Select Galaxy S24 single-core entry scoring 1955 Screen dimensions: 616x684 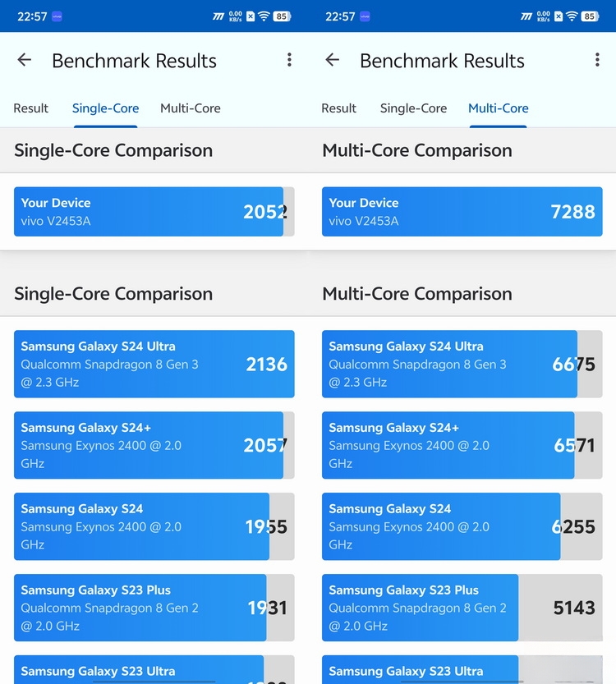point(154,526)
